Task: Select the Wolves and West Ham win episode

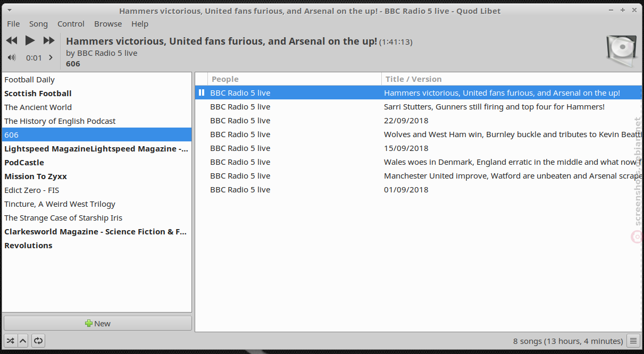Action: pos(419,134)
